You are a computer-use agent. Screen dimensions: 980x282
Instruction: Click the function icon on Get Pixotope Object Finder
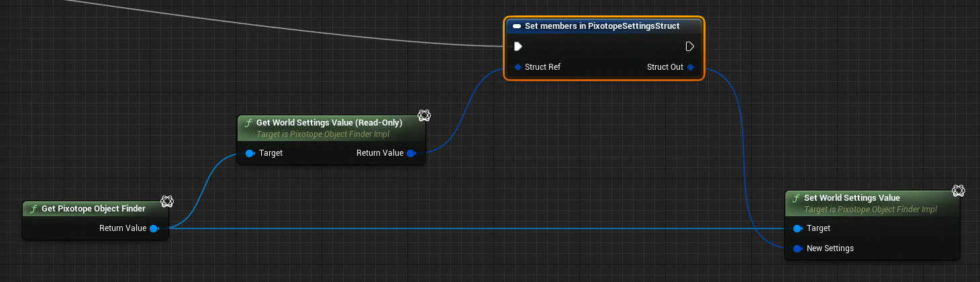(34, 209)
